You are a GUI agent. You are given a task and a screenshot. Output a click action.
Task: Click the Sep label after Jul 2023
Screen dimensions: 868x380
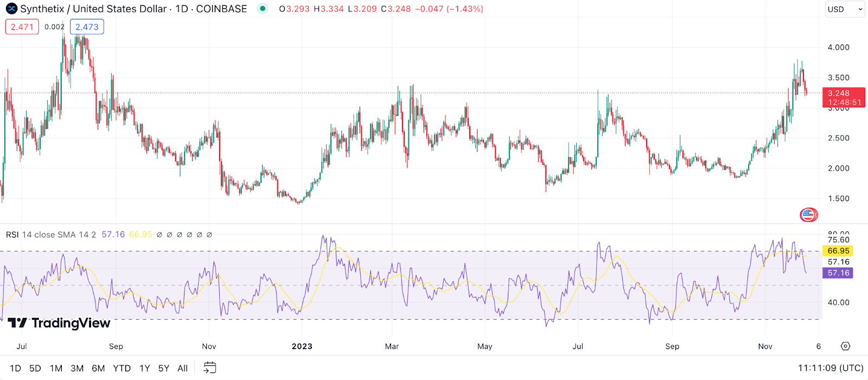tap(672, 346)
